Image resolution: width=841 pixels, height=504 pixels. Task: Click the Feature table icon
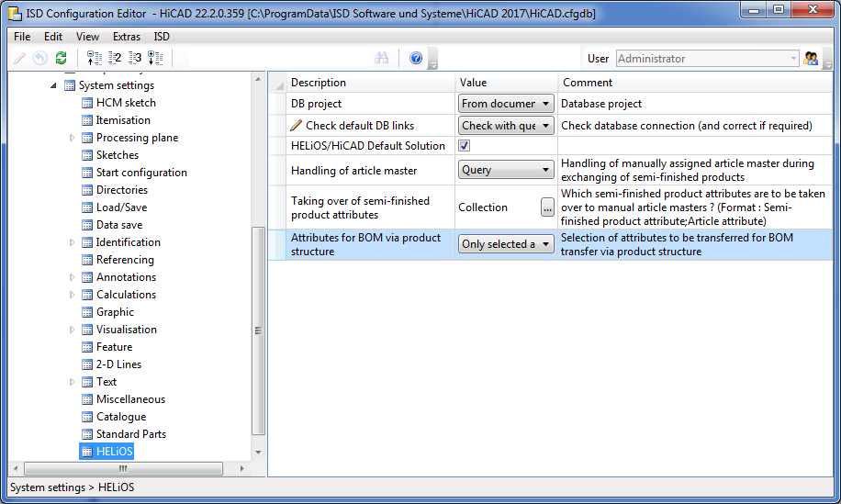pyautogui.click(x=87, y=347)
